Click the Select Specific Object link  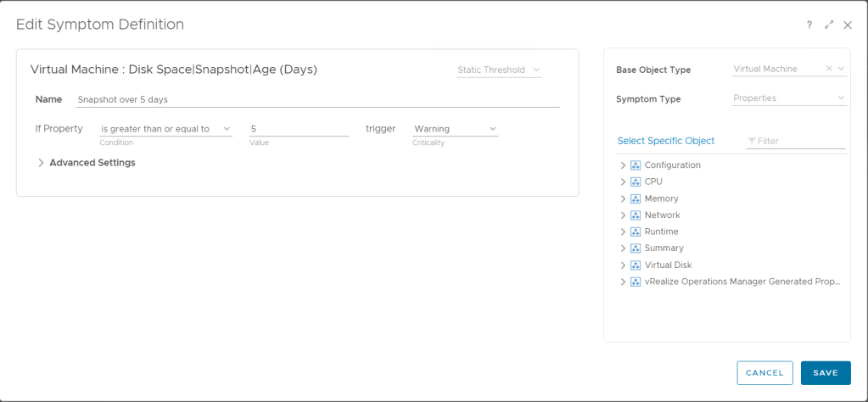click(666, 141)
